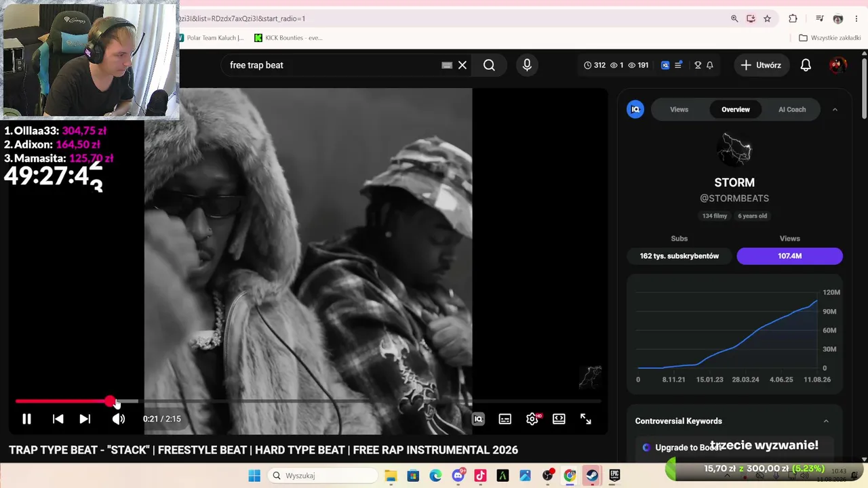868x488 pixels.
Task: Open TikTok from the taskbar
Action: [480, 476]
